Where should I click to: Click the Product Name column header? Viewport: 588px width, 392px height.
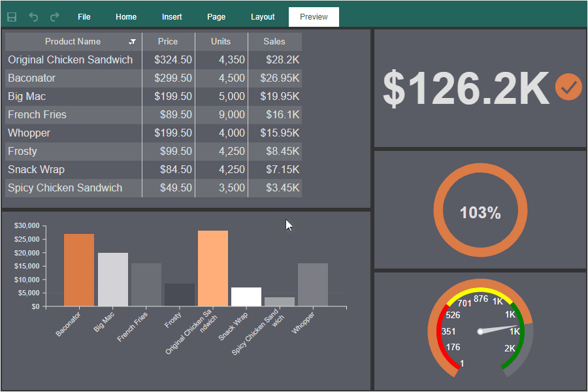tap(73, 42)
